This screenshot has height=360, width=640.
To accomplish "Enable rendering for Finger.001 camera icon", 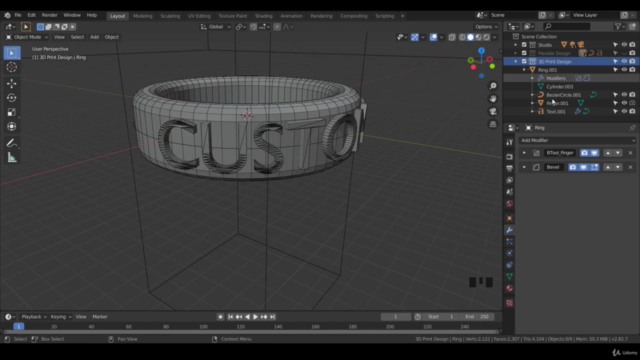I will (x=632, y=103).
